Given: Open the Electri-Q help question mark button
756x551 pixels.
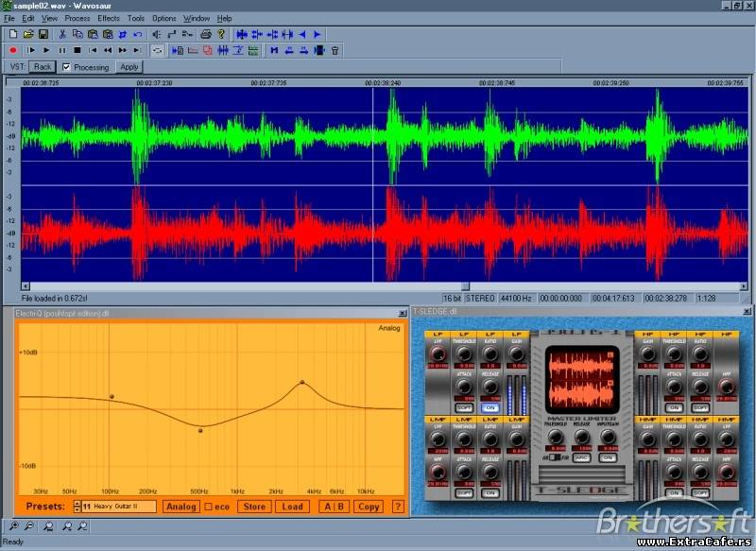Looking at the screenshot, I should click(x=398, y=507).
